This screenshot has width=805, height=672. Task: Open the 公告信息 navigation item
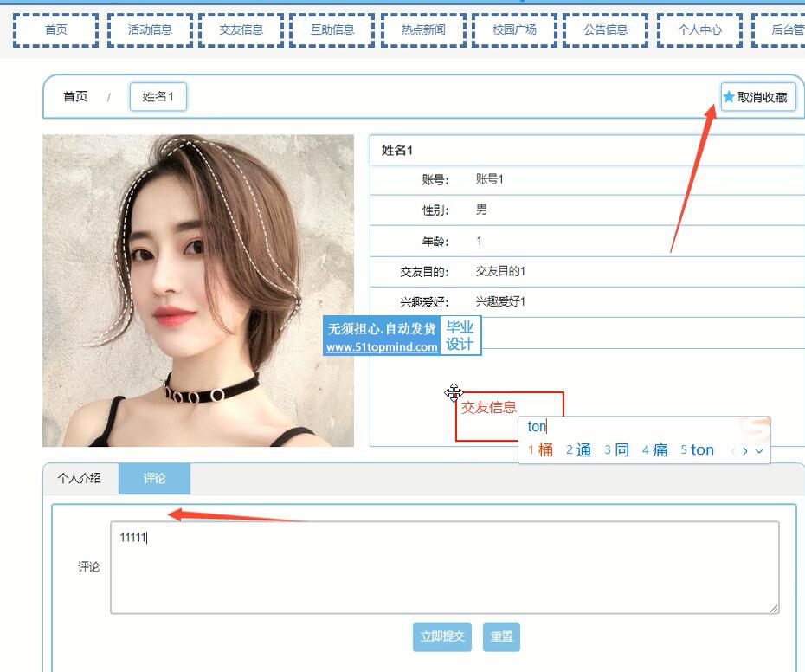point(606,29)
